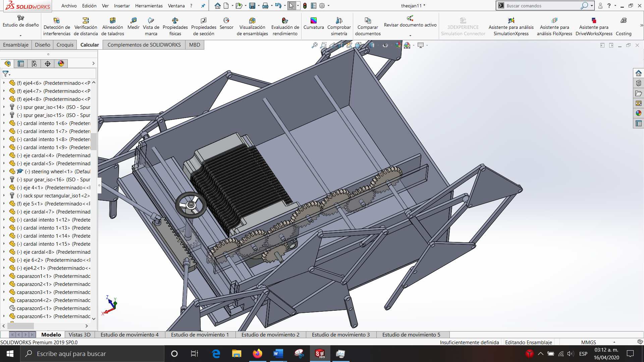Open Propiedades de sección tool
The width and height of the screenshot is (644, 362).
pos(204,26)
